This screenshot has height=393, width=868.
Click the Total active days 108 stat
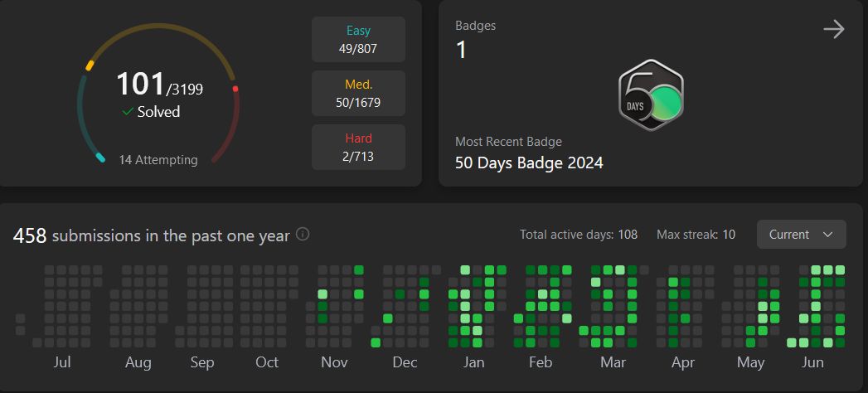(579, 235)
